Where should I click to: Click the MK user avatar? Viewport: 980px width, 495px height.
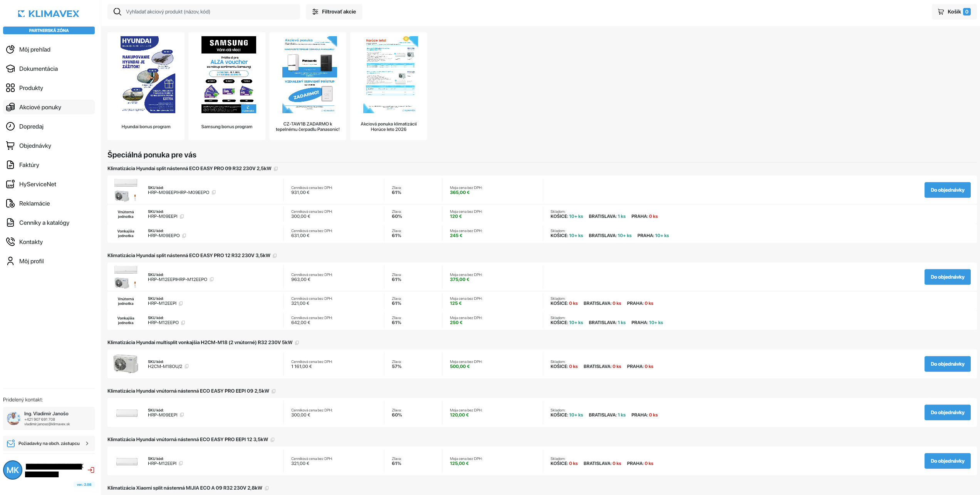[13, 470]
